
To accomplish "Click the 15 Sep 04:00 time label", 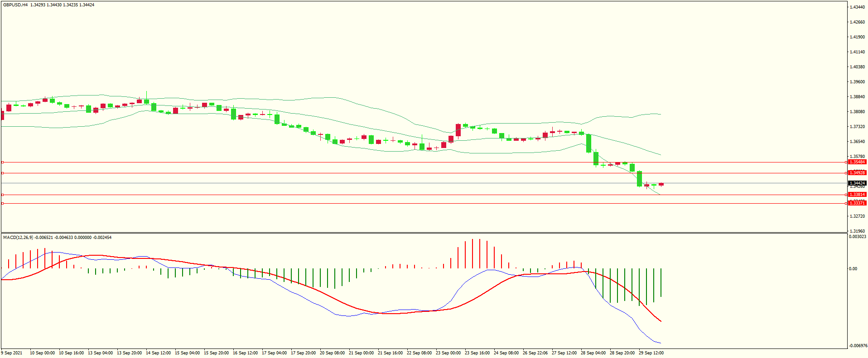I will click(x=187, y=353).
